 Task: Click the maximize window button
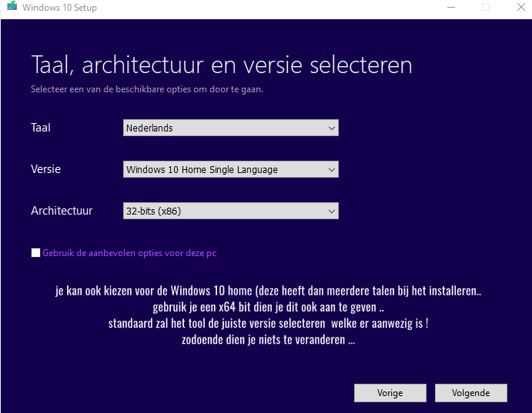tap(486, 7)
